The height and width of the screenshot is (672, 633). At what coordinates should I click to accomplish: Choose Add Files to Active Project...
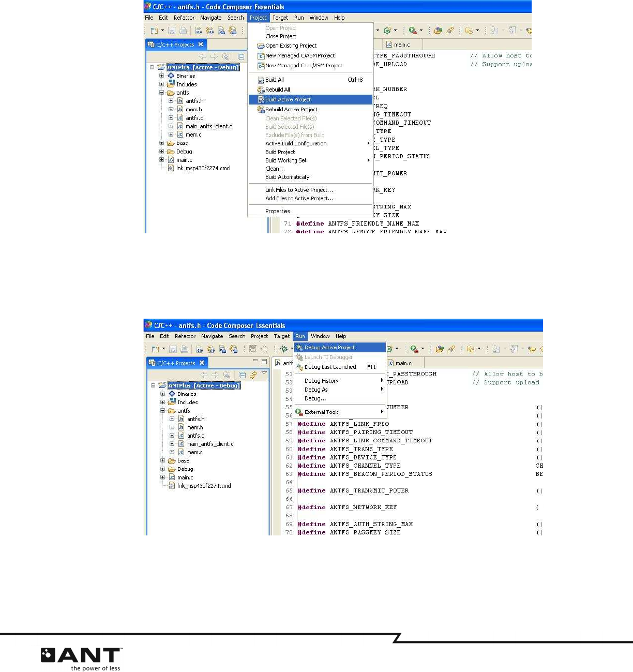(310, 198)
